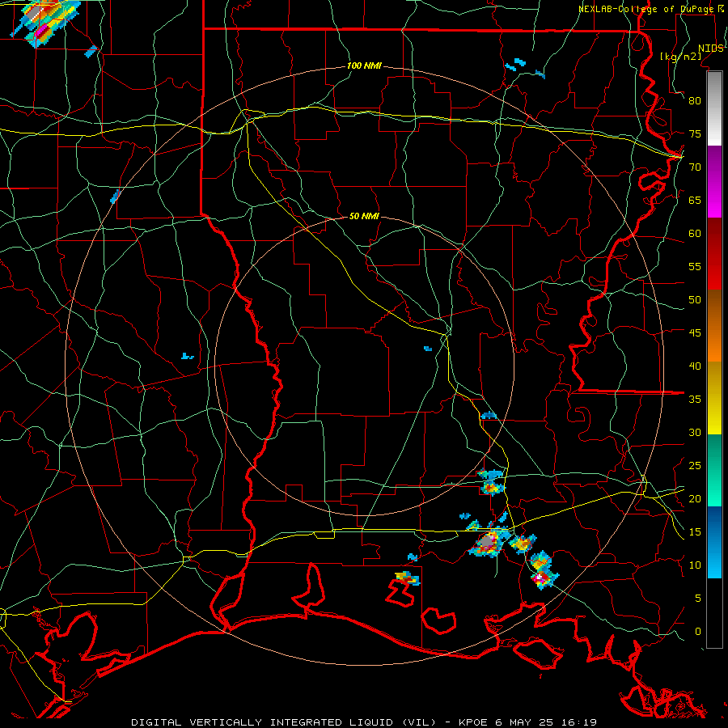The image size is (728, 728).
Task: Click the intense storm cell in the top-left corner
Action: pyautogui.click(x=44, y=21)
